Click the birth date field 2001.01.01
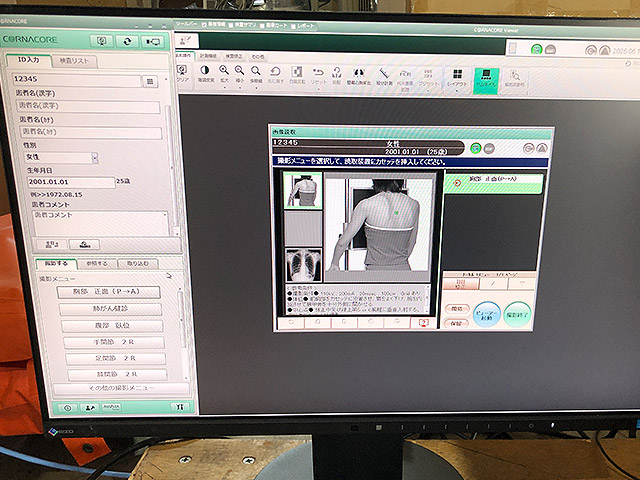The width and height of the screenshot is (640, 480). (71, 182)
